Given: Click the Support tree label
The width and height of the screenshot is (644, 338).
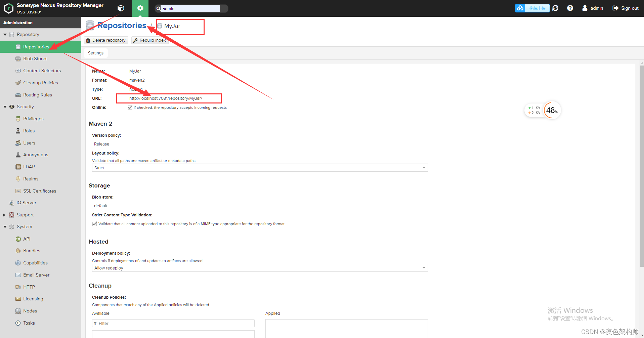Looking at the screenshot, I should 25,215.
